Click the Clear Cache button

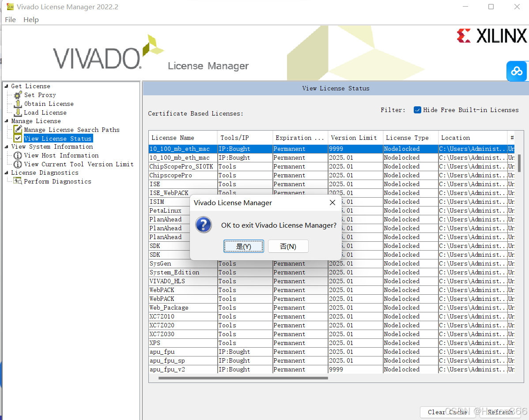pos(447,412)
